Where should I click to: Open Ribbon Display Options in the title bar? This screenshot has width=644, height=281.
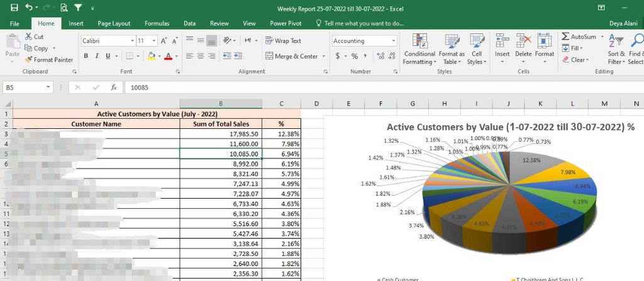[x=601, y=8]
